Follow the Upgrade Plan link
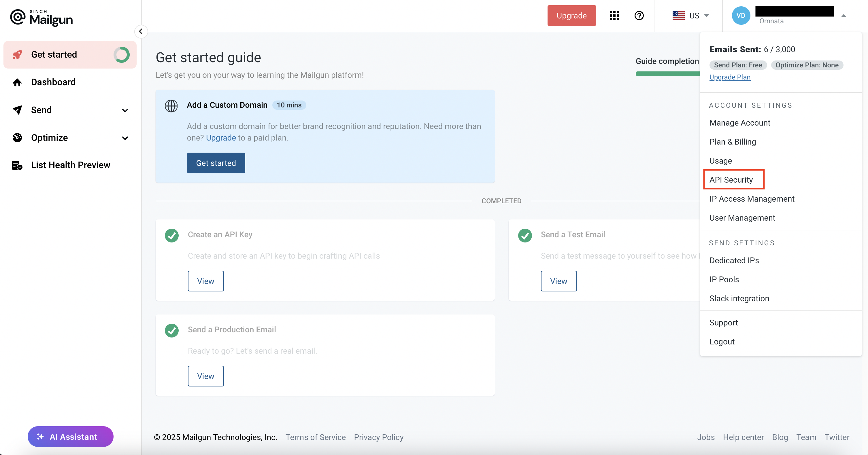The image size is (868, 455). [730, 77]
